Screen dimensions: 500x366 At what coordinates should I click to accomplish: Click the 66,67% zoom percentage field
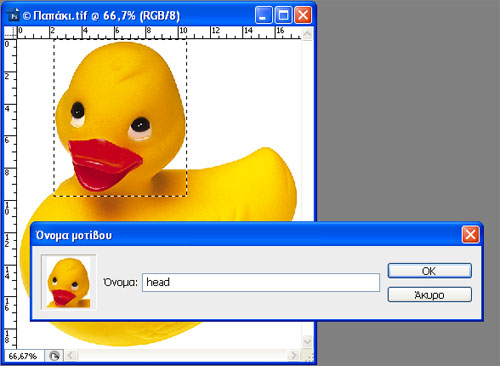coord(23,356)
